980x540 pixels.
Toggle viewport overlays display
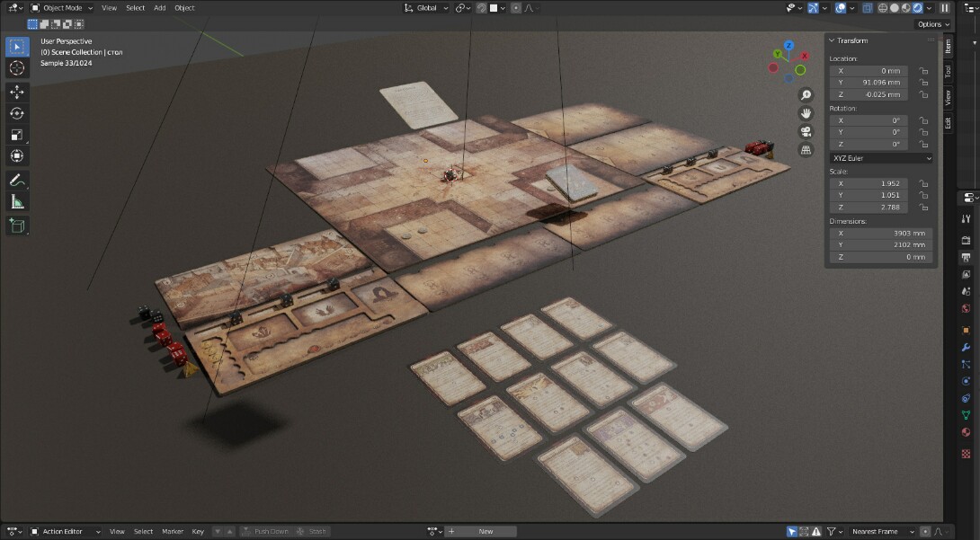pos(841,8)
